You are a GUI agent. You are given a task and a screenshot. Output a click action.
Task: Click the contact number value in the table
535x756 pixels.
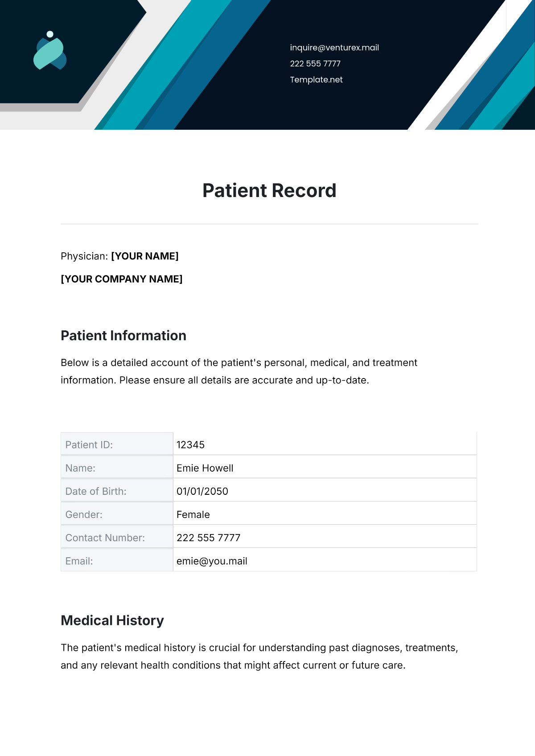click(x=209, y=538)
